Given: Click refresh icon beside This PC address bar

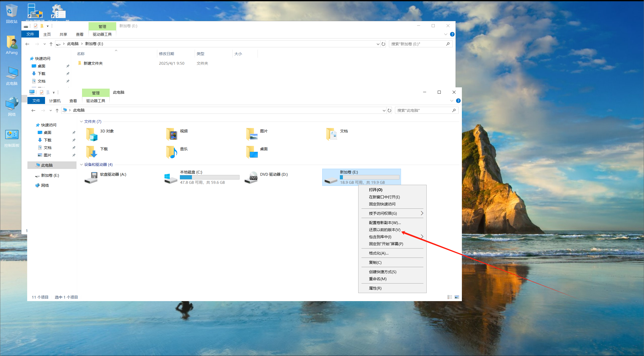Looking at the screenshot, I should tap(389, 110).
